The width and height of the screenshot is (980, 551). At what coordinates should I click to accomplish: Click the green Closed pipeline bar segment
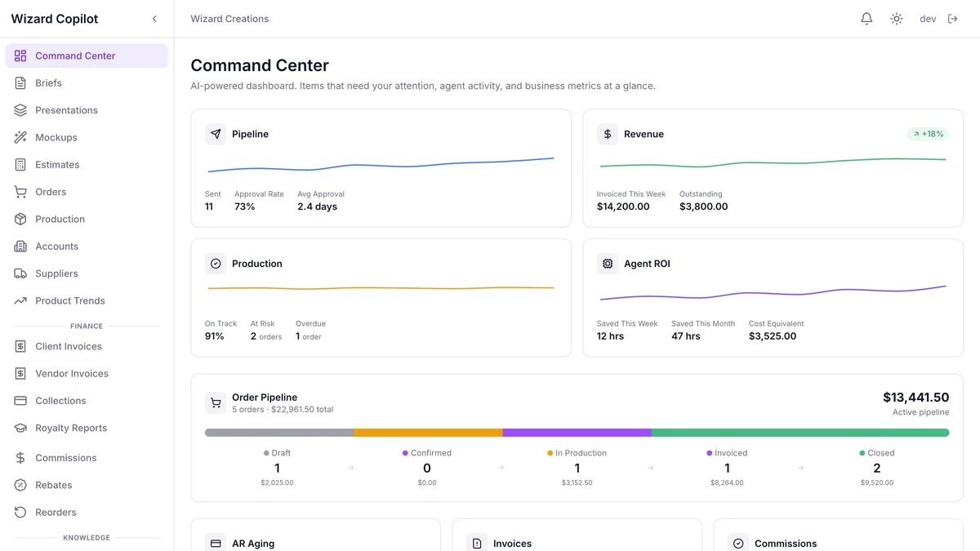click(x=800, y=433)
